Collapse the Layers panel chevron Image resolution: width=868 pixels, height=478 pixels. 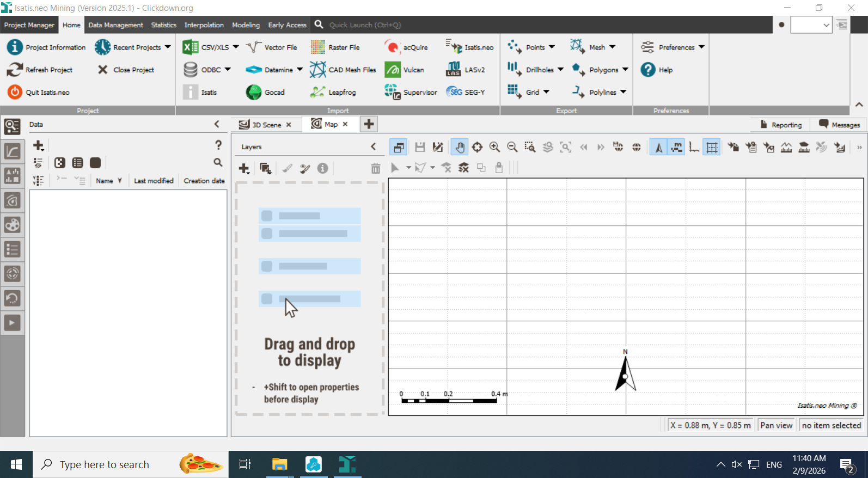tap(373, 146)
